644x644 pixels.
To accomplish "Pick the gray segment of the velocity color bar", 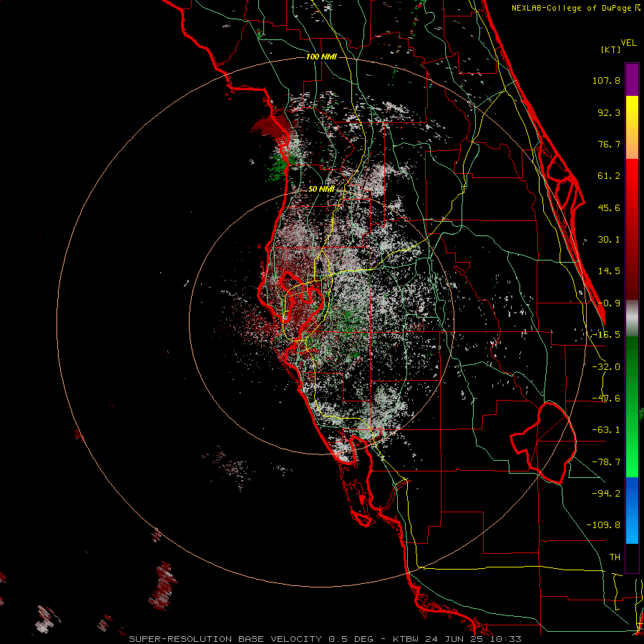I will tap(632, 318).
